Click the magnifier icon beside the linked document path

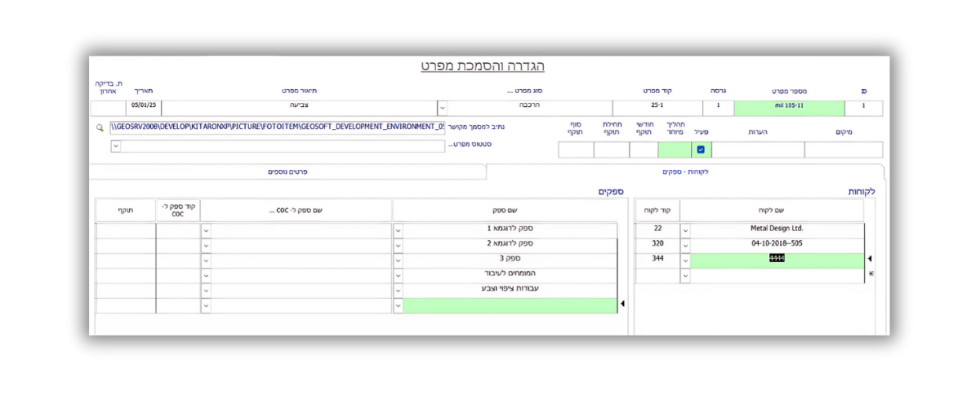point(100,127)
